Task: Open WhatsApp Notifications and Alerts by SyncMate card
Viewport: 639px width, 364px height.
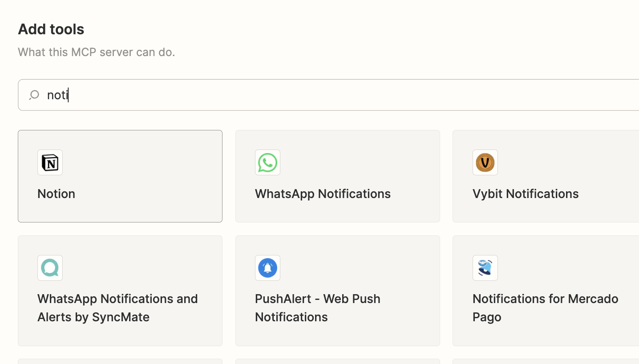Action: pyautogui.click(x=120, y=291)
